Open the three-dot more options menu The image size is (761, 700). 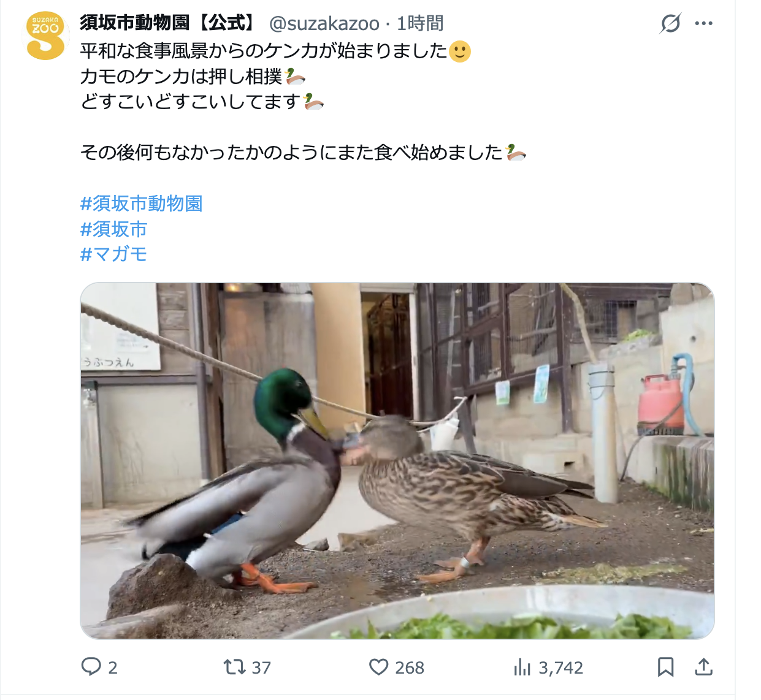click(x=703, y=23)
